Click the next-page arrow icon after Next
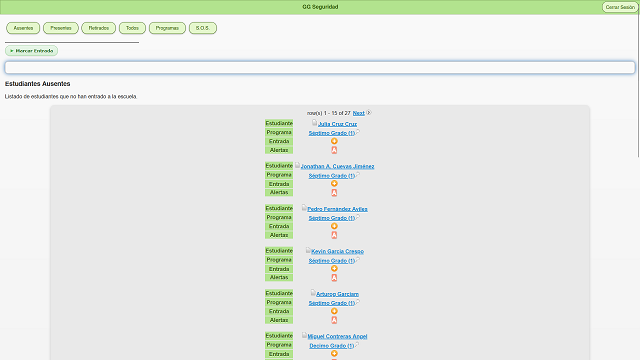The image size is (640, 360). click(369, 113)
